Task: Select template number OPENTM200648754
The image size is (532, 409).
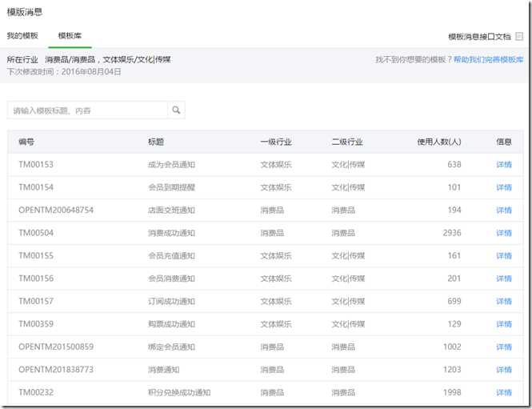Action: 56,210
